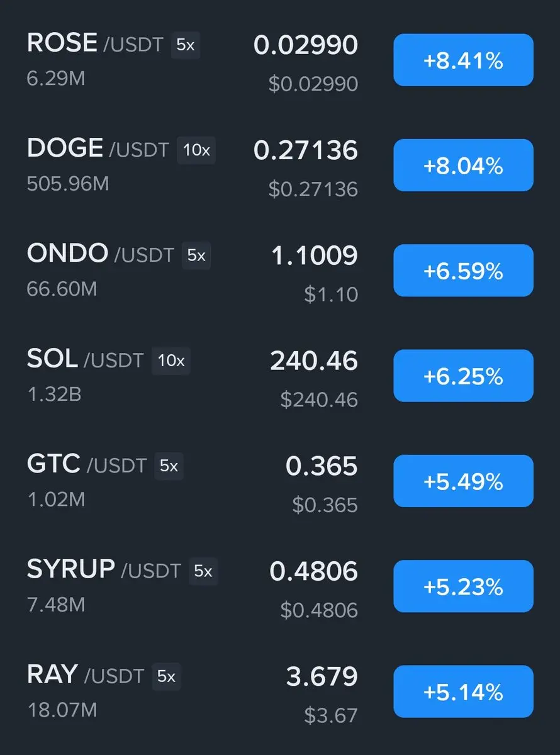Click the +8.04% change button for DOGE
Viewport: 560px width, 755px height.
coord(463,165)
